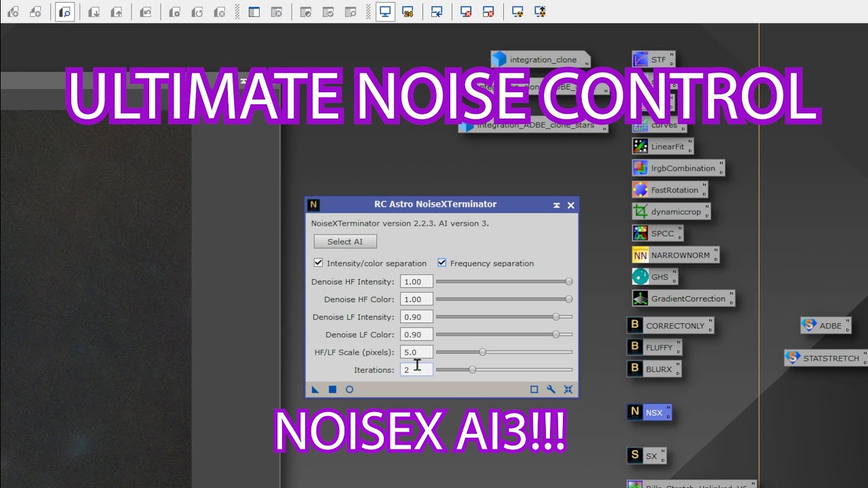Select the GHS process icon

pyautogui.click(x=654, y=277)
